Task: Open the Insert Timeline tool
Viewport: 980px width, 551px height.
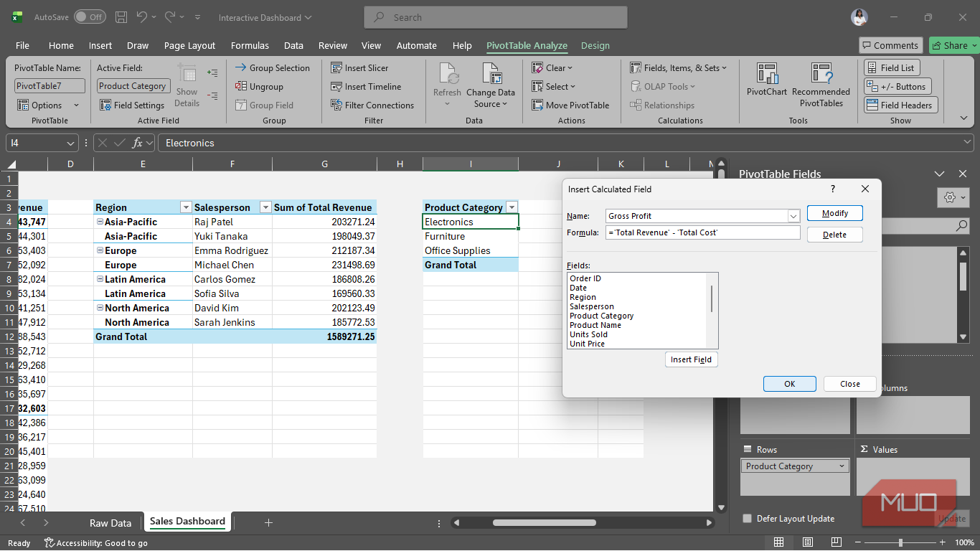Action: coord(366,87)
